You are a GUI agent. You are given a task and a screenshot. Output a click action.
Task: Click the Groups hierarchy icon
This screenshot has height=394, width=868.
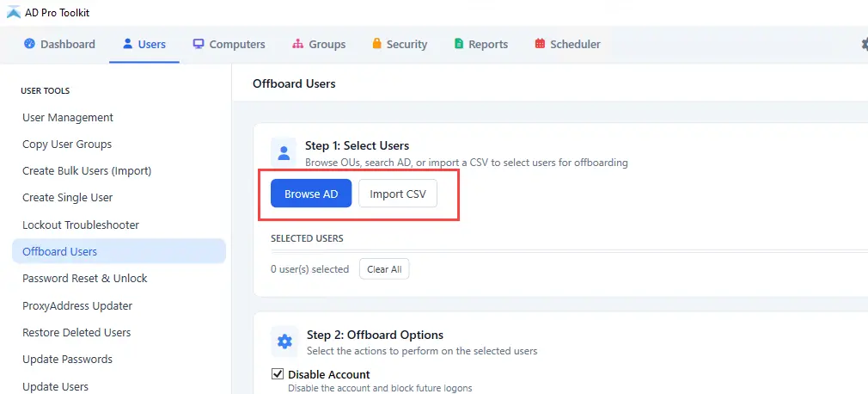coord(298,44)
